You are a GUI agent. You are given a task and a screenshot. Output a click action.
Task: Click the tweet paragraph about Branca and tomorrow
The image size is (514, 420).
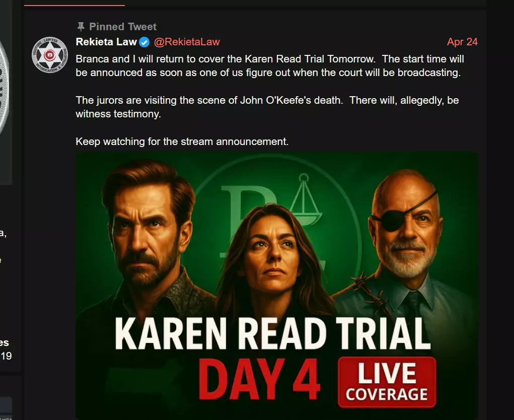pyautogui.click(x=270, y=65)
